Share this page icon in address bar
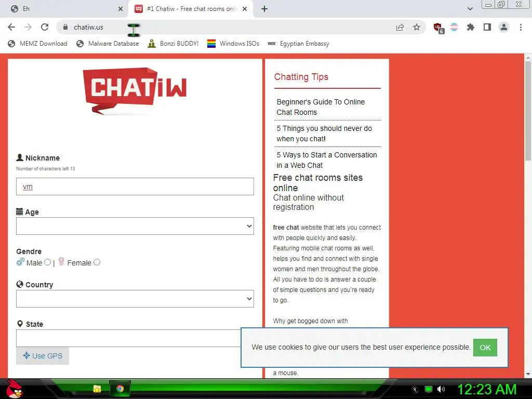The width and height of the screenshot is (532, 399). (400, 27)
